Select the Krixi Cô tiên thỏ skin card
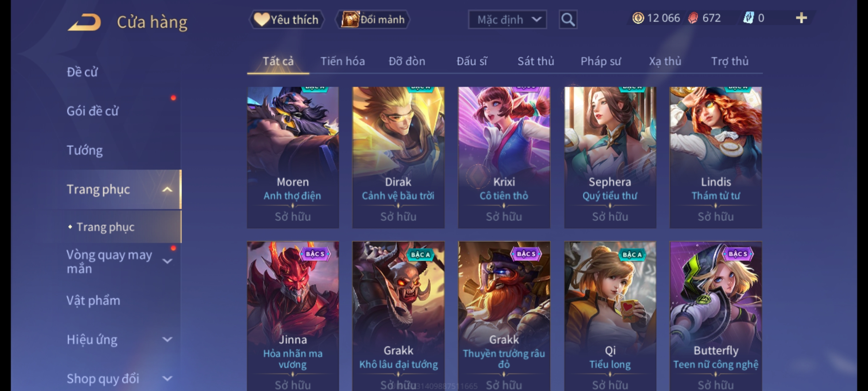 point(504,157)
